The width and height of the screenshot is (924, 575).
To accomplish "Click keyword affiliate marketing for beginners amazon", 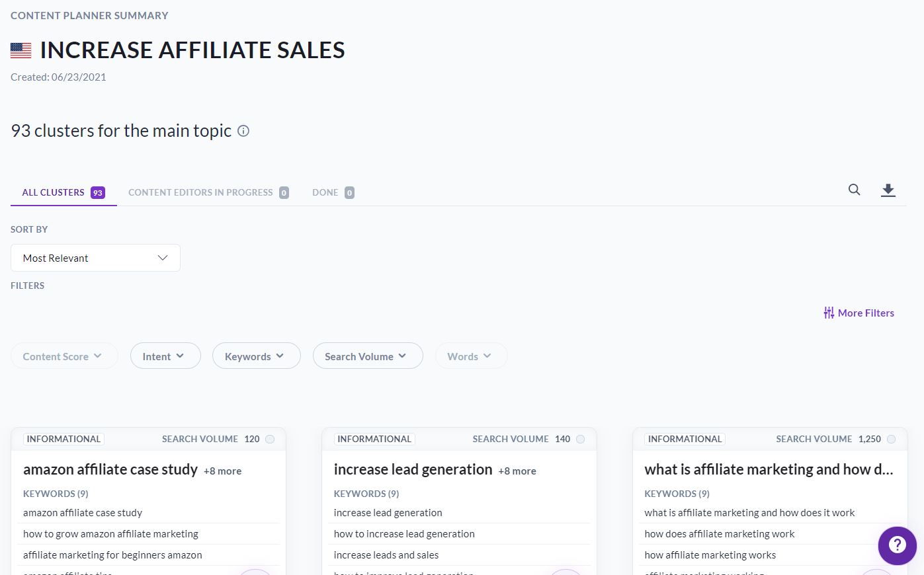I will (112, 555).
